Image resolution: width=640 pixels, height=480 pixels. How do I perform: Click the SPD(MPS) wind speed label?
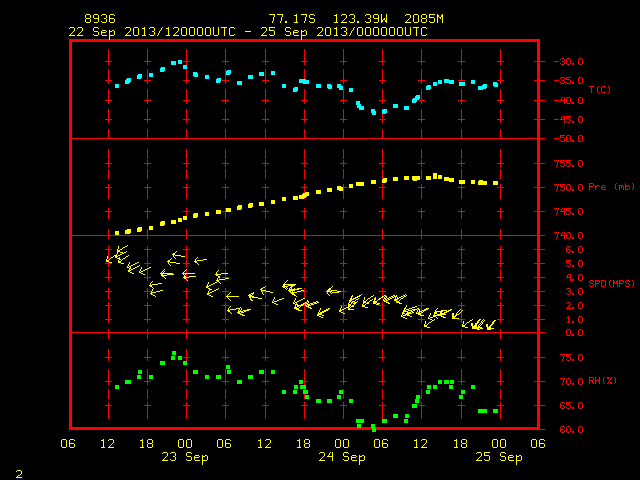click(611, 283)
